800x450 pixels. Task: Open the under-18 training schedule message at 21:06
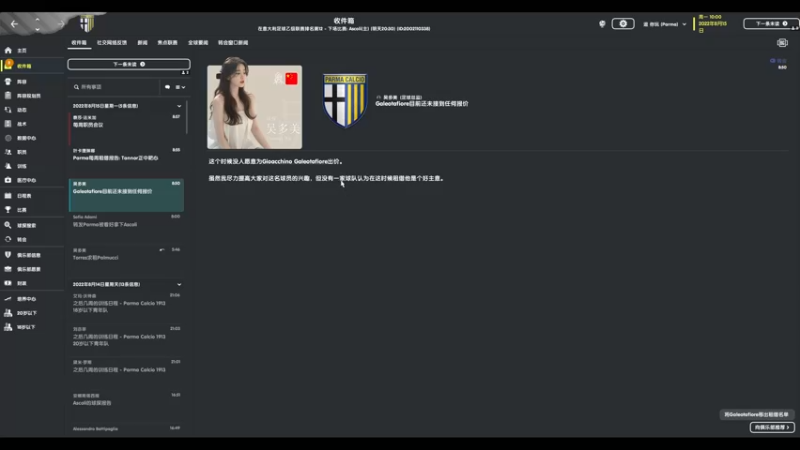[x=127, y=306]
